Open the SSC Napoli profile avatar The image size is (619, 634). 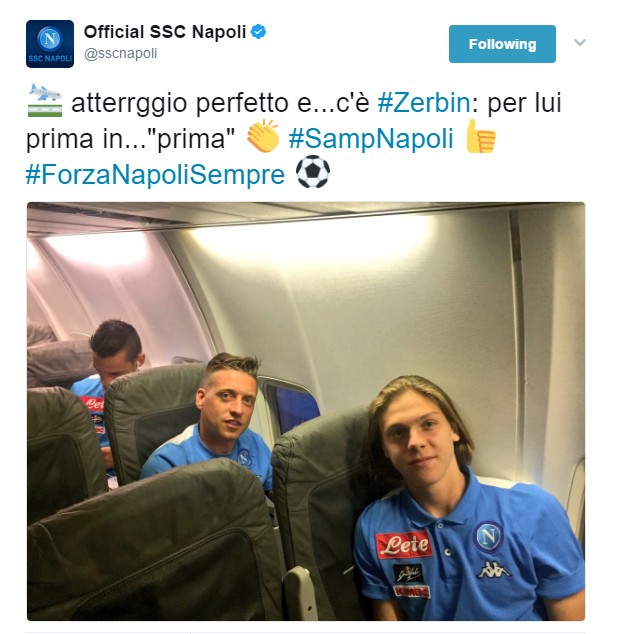[x=50, y=44]
